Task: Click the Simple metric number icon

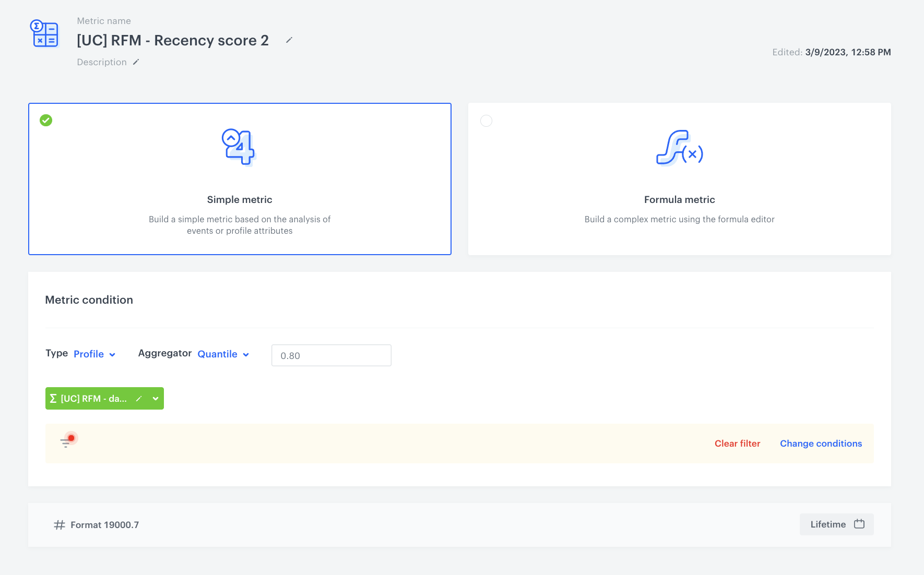Action: (239, 147)
